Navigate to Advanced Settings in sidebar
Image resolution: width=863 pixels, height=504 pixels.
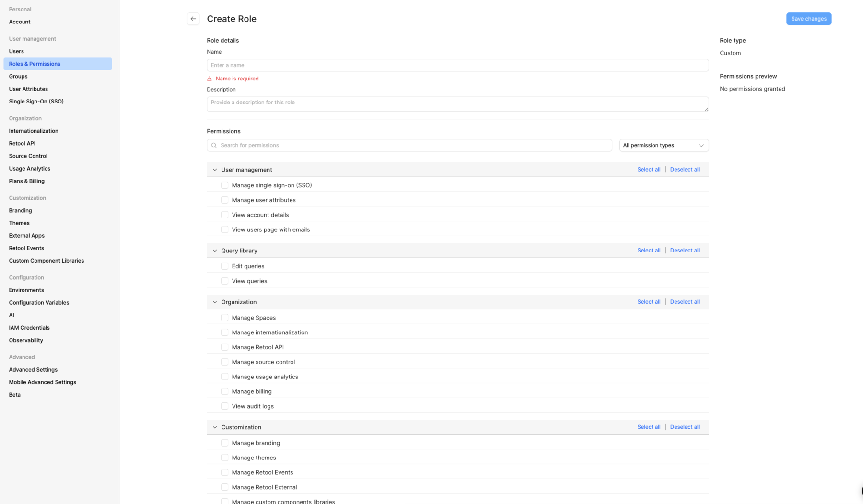click(33, 369)
